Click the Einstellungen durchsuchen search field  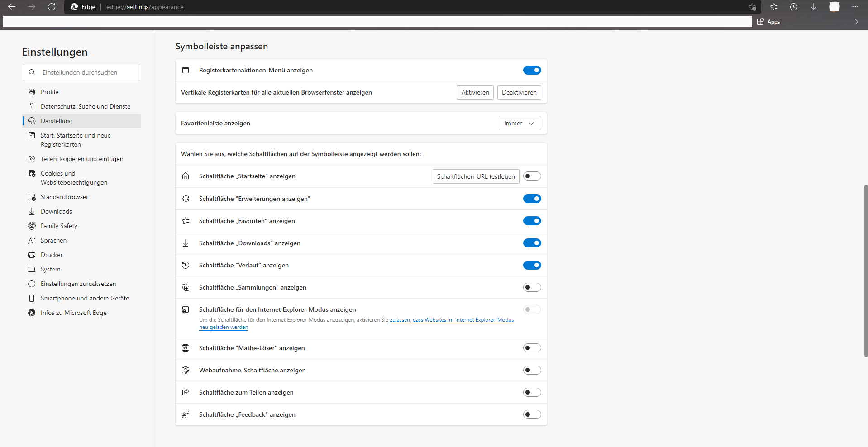click(x=81, y=72)
